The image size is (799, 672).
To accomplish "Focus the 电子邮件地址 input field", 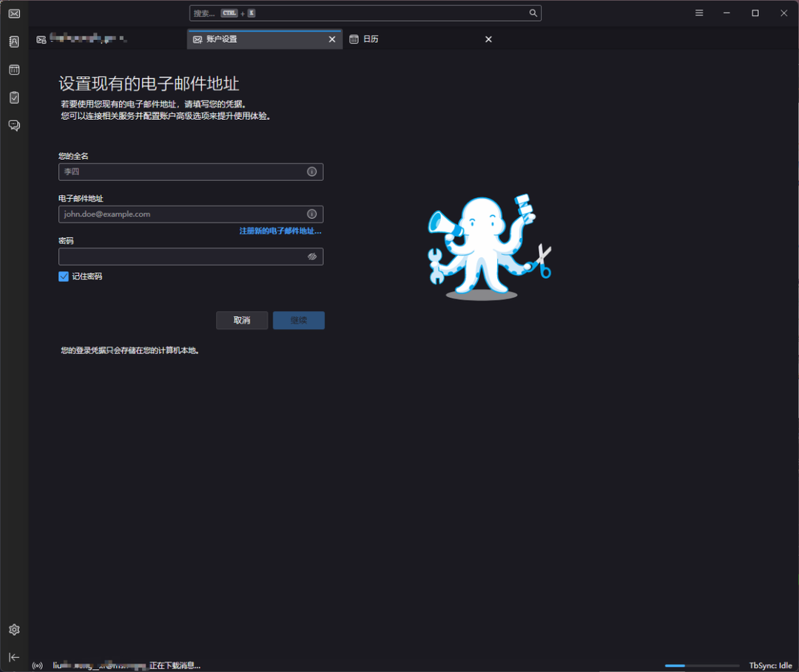I will [191, 214].
